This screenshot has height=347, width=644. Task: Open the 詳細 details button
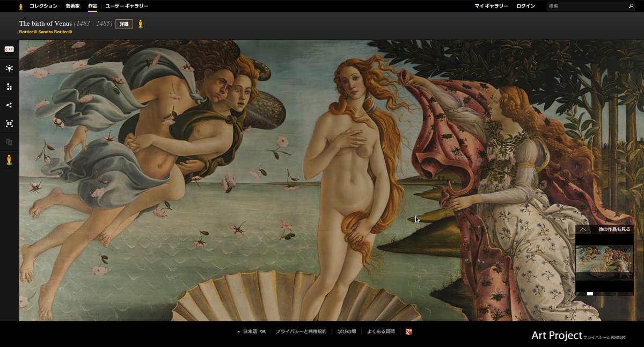(x=124, y=24)
